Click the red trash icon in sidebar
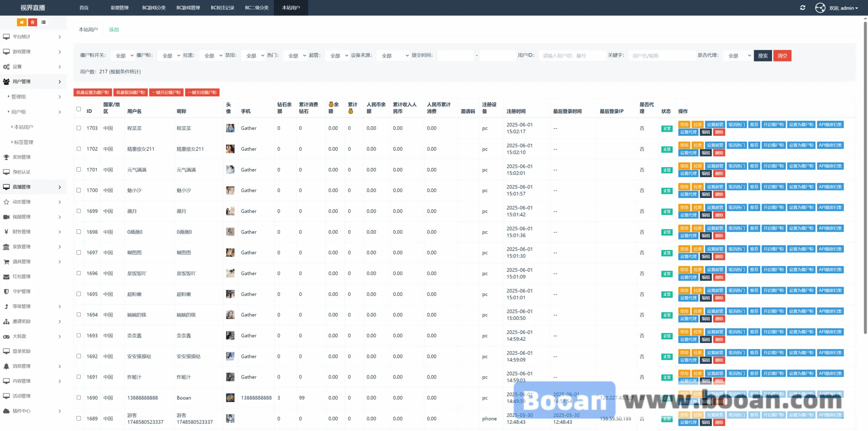 point(32,22)
